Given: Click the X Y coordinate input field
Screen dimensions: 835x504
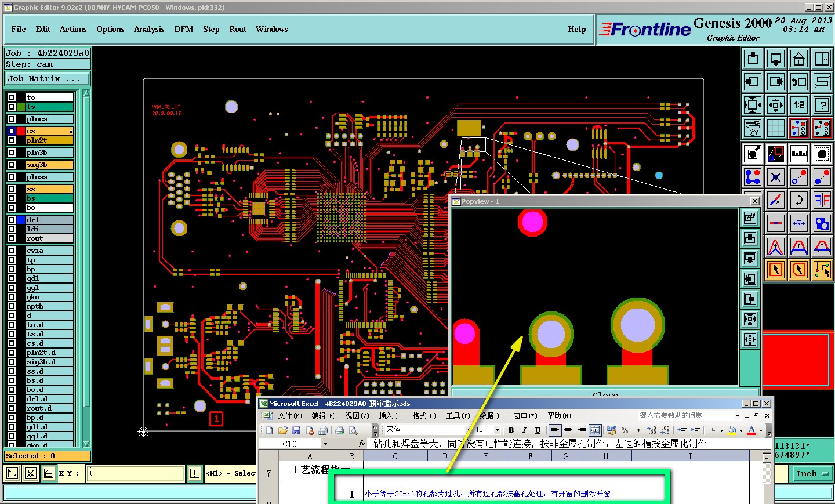Looking at the screenshot, I should point(136,473).
